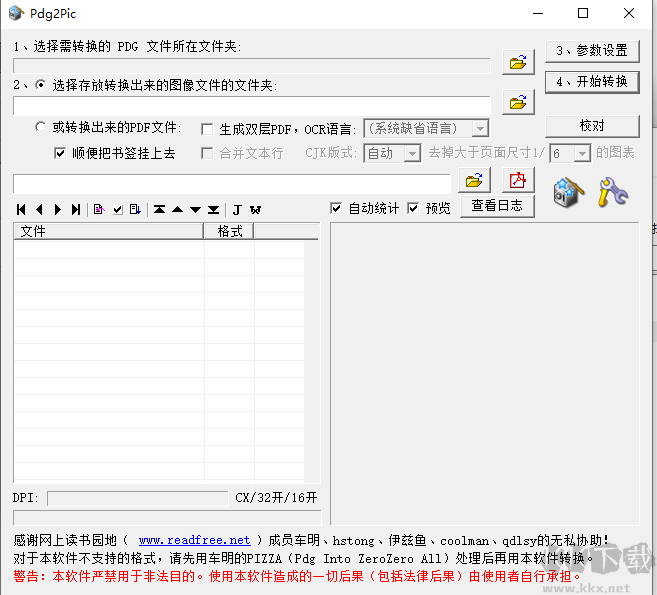Click the 校对 proofread button

coord(592,126)
